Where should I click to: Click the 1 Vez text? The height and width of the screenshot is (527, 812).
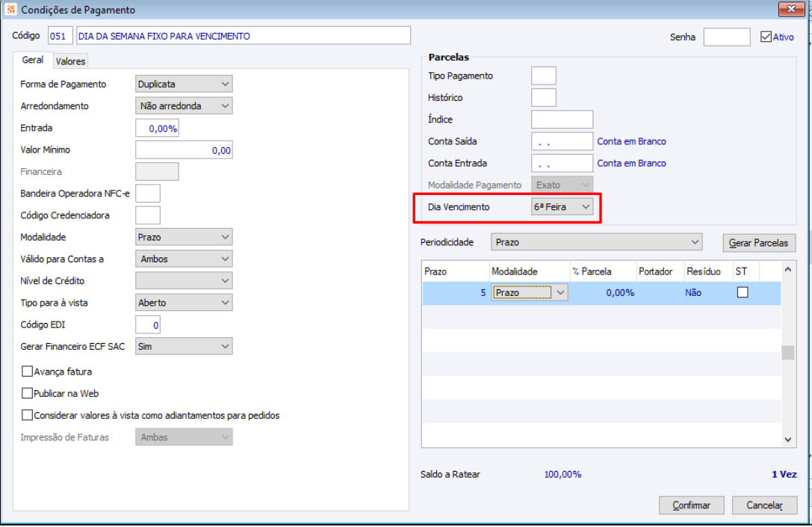(x=784, y=474)
